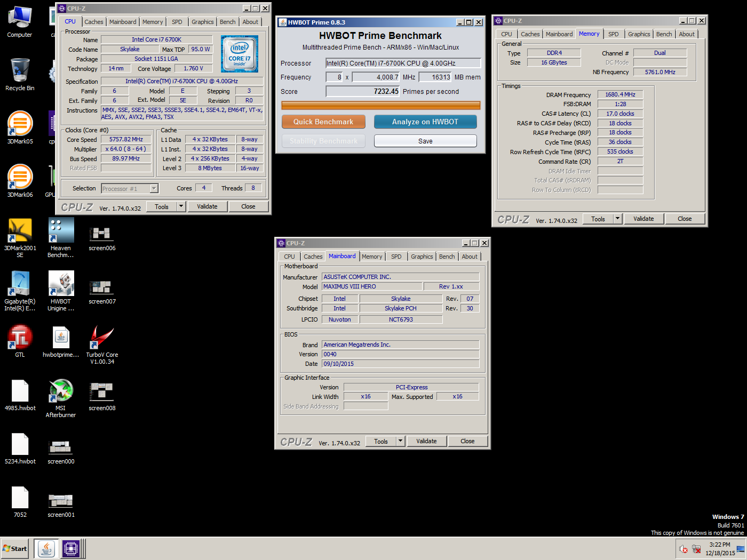Screen dimensions: 747x560
Task: Open the screen007 file icon
Action: [x=102, y=291]
